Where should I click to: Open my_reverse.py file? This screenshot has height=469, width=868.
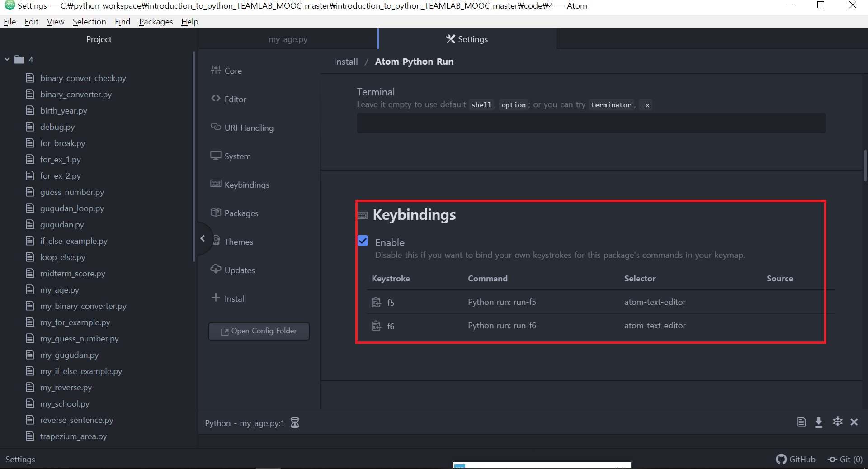click(66, 388)
